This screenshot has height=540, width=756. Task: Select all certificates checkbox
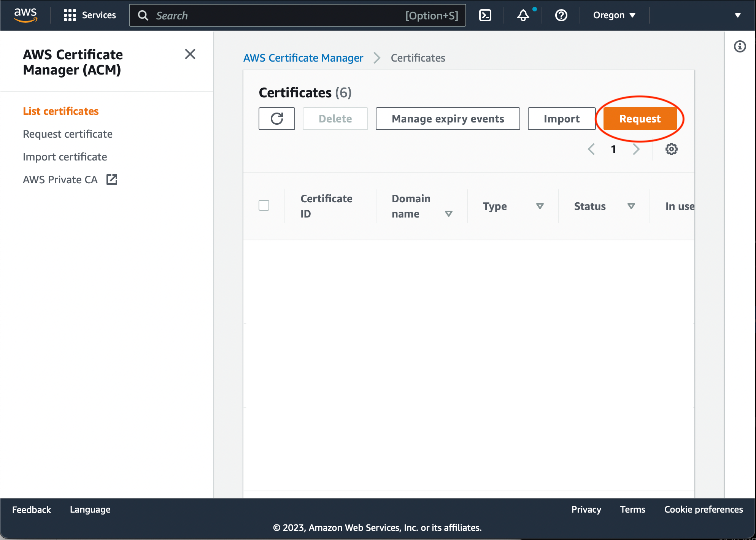264,205
